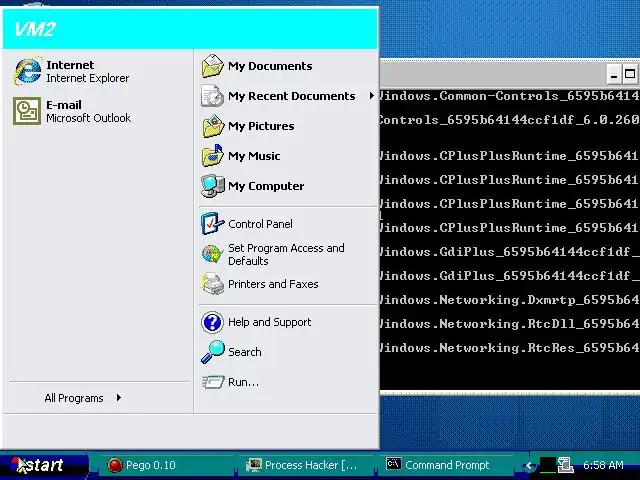The height and width of the screenshot is (480, 640).
Task: Click the Networking.RtcRes line in Command Prompt
Action: click(510, 348)
